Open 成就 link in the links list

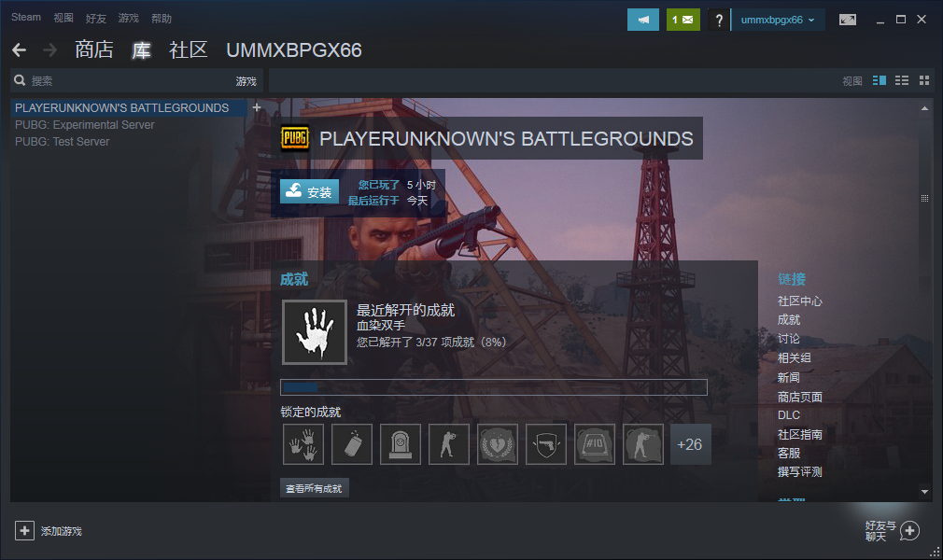(788, 319)
